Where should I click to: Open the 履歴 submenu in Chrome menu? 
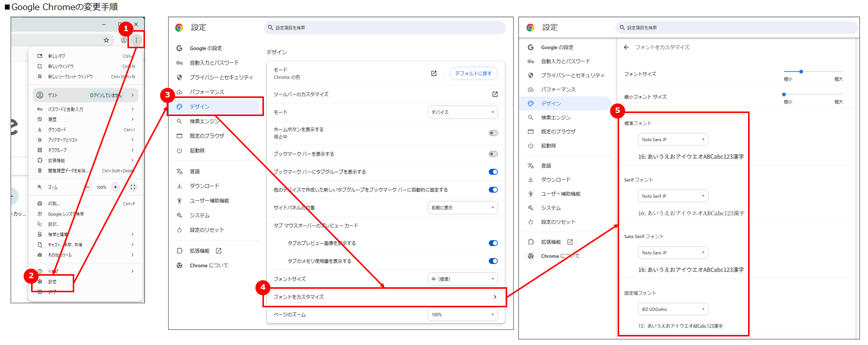pos(85,120)
